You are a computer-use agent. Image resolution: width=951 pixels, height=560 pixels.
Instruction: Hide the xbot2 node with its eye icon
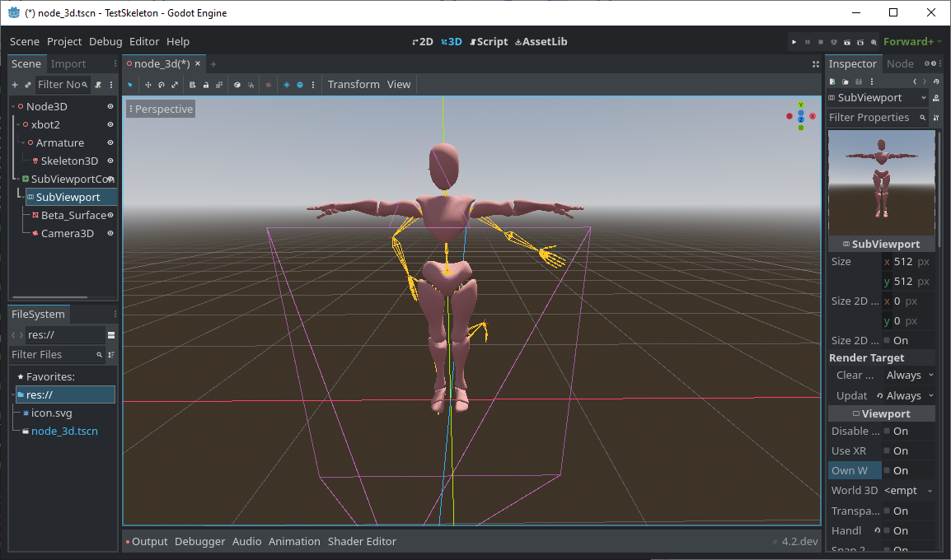click(x=110, y=124)
